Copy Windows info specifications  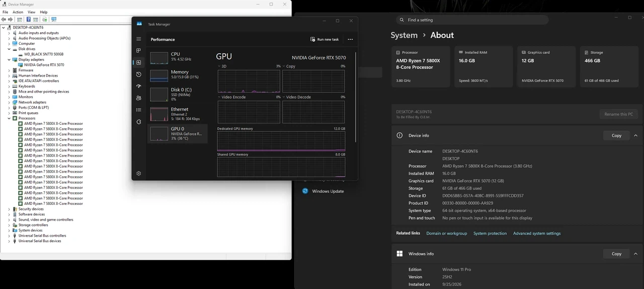[x=616, y=254]
